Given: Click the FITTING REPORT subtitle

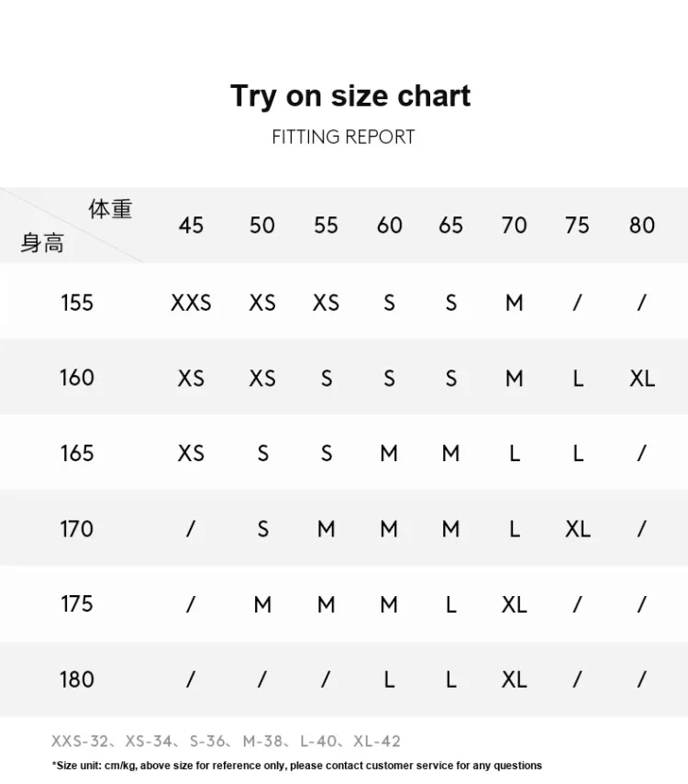Looking at the screenshot, I should click(x=343, y=138).
